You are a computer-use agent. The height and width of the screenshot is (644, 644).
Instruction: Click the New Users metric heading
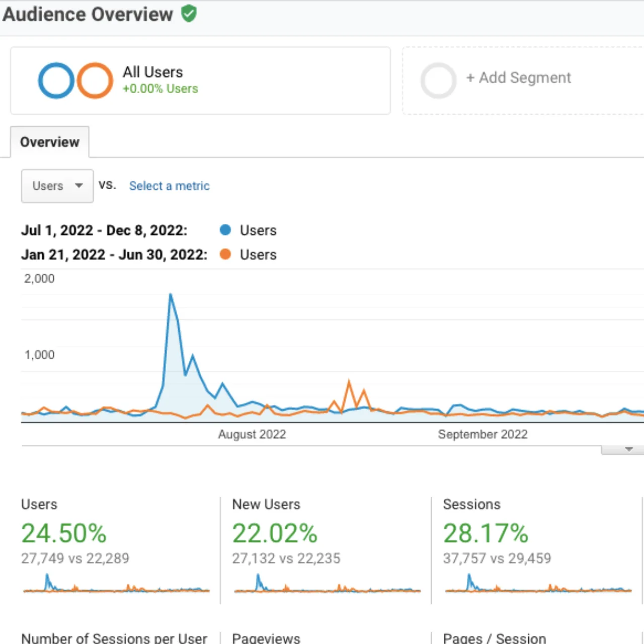click(266, 504)
